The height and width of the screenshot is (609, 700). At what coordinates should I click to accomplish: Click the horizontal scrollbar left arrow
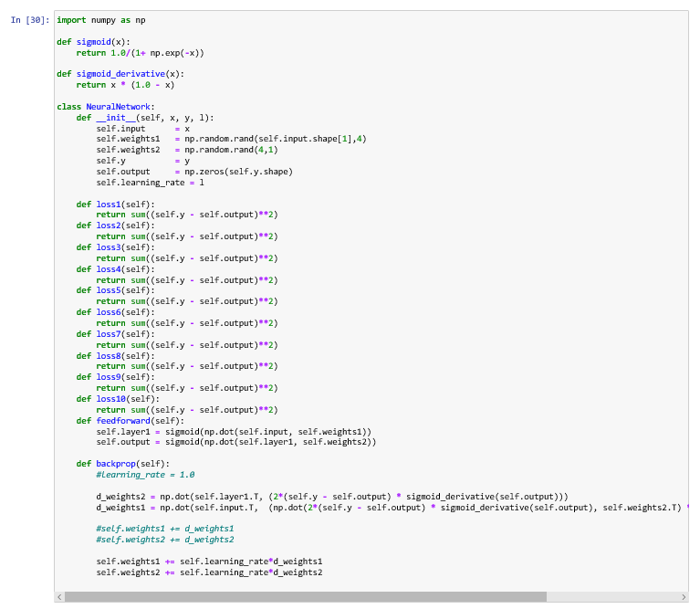tap(60, 597)
